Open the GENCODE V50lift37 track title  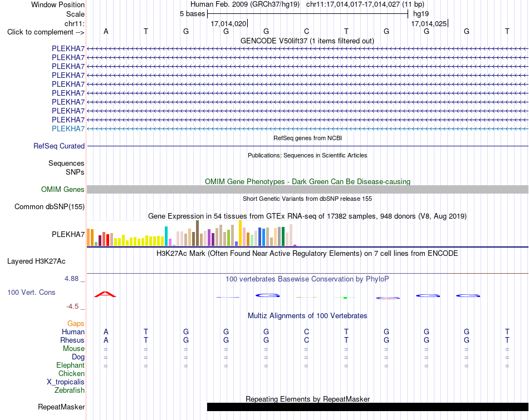(307, 41)
